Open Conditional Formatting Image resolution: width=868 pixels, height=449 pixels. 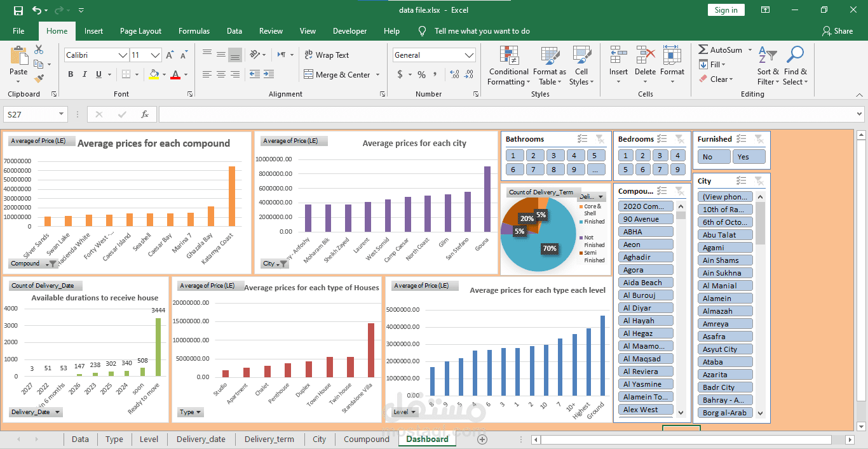508,66
